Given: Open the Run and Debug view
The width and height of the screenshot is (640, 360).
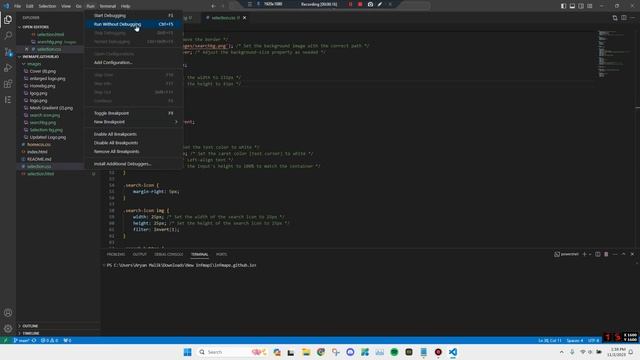Looking at the screenshot, I should pyautogui.click(x=8, y=68).
